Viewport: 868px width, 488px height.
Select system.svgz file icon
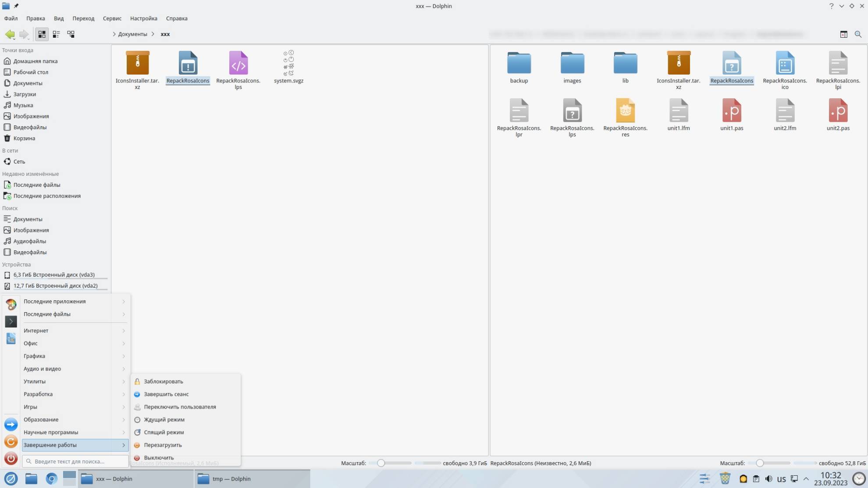coord(288,64)
